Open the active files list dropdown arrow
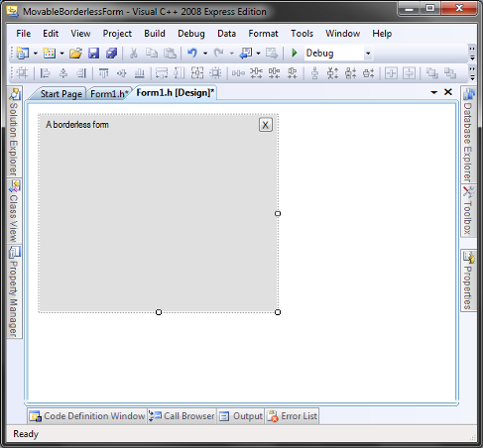The height and width of the screenshot is (448, 483). pyautogui.click(x=433, y=92)
